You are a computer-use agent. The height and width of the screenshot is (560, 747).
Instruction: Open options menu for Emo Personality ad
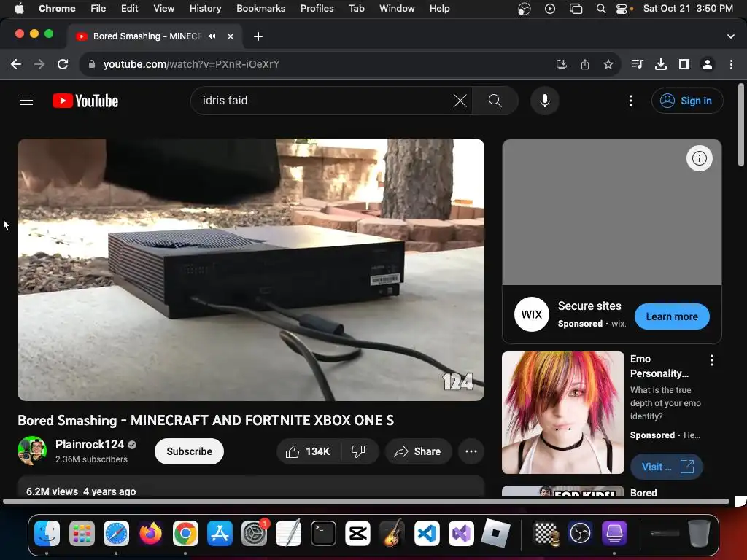click(712, 360)
